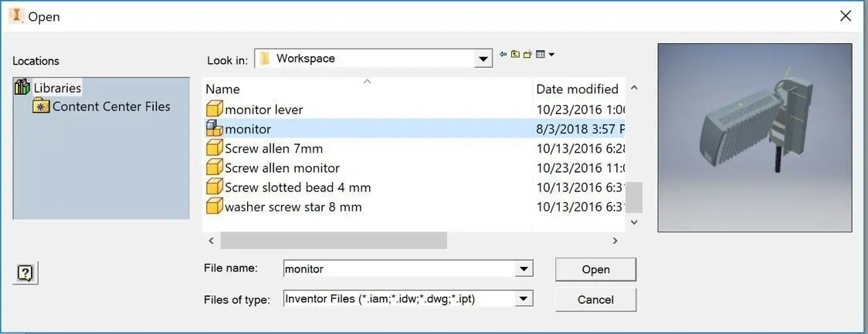This screenshot has width=868, height=334.
Task: Click the Cancel button
Action: point(595,299)
